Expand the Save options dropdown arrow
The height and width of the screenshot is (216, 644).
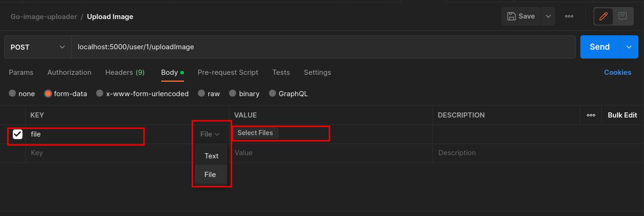pyautogui.click(x=548, y=16)
